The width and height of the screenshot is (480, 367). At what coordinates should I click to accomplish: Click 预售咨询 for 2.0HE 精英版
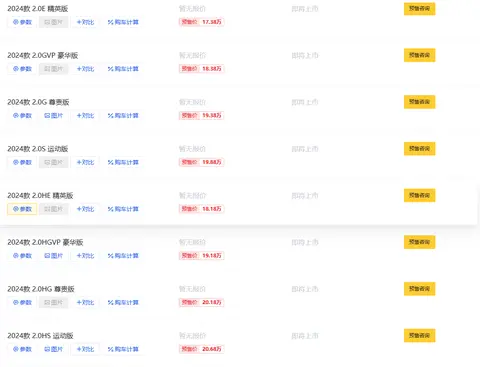click(419, 195)
